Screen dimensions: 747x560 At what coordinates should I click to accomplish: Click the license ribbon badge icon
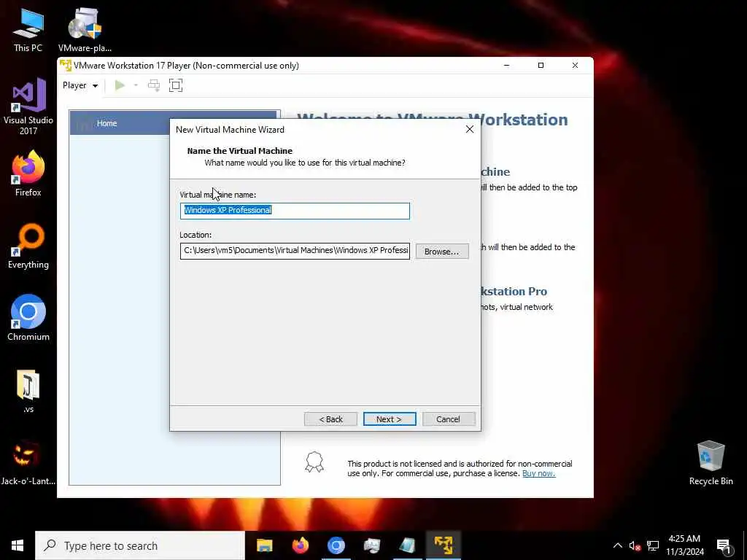tap(314, 462)
